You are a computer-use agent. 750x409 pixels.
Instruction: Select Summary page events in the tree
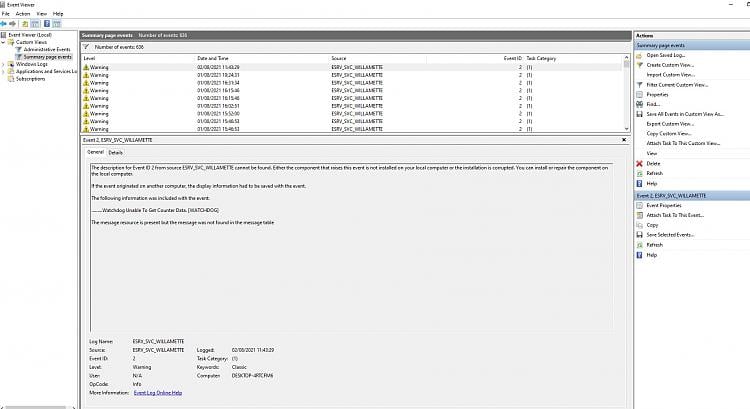[x=47, y=57]
